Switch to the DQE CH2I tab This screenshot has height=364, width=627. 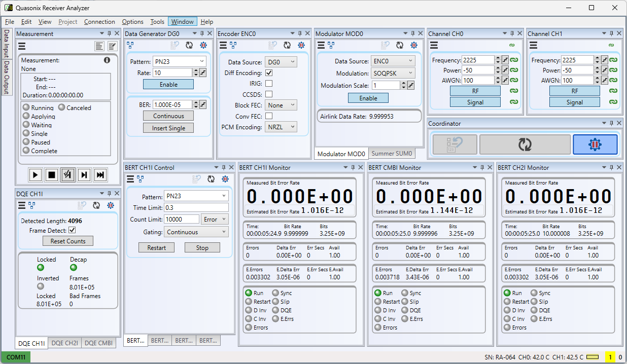(65, 343)
